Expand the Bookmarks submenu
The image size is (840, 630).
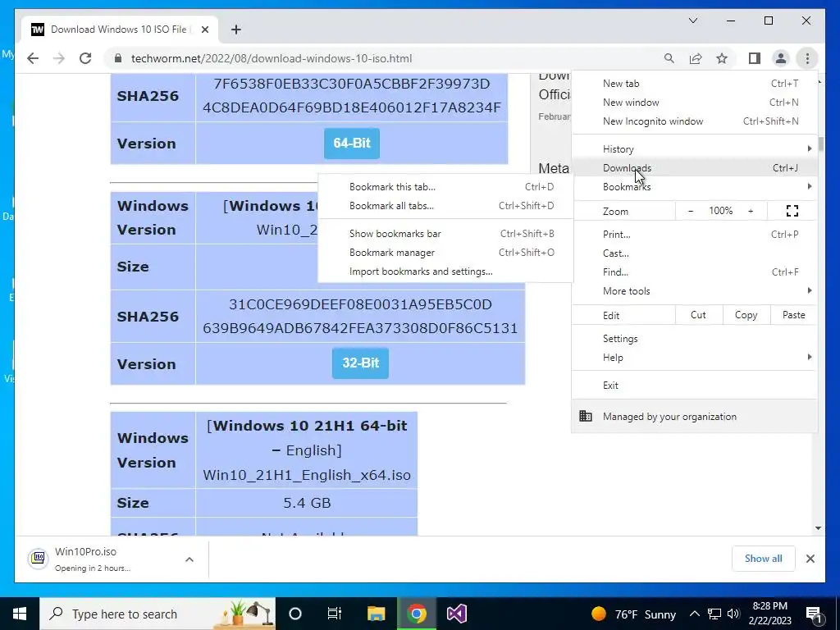coord(695,186)
